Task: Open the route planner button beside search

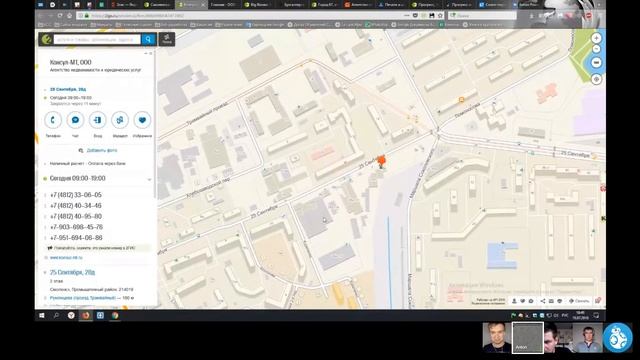Action: (x=167, y=39)
